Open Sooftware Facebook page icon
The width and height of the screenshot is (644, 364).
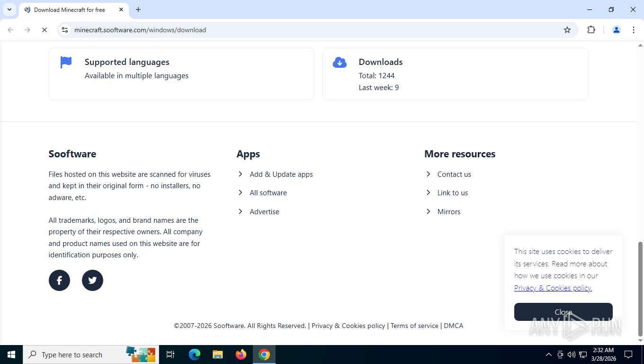[x=59, y=281]
